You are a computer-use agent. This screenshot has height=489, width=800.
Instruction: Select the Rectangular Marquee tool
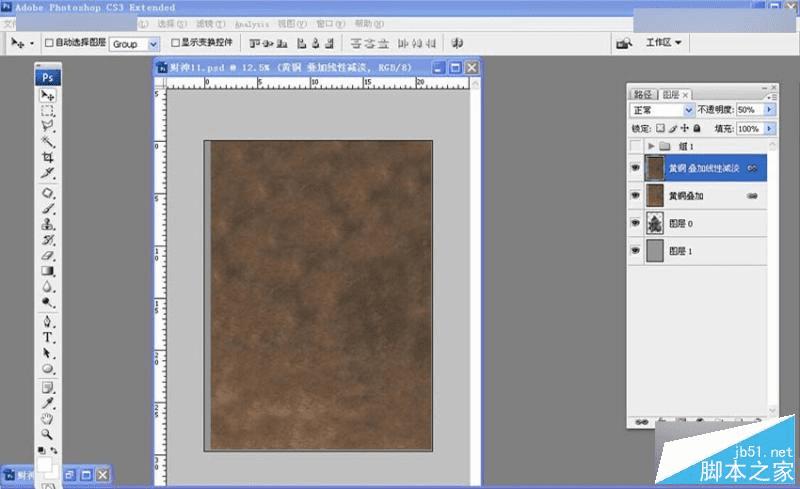click(x=47, y=112)
